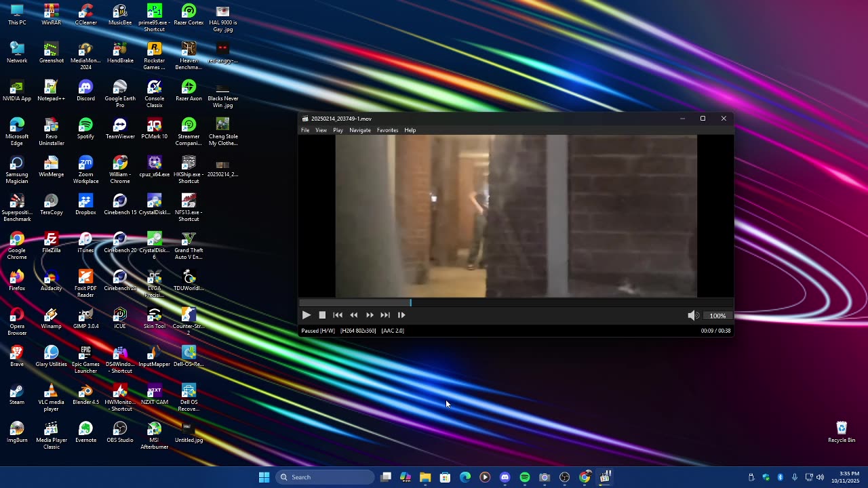This screenshot has height=488, width=868.
Task: Open the Play menu
Action: [x=338, y=130]
